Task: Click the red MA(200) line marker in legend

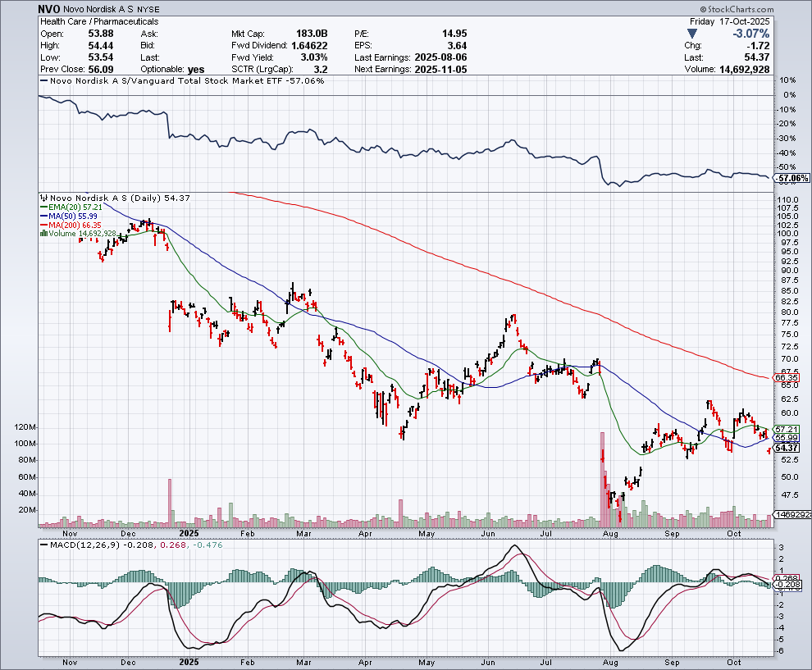Action: [x=43, y=226]
